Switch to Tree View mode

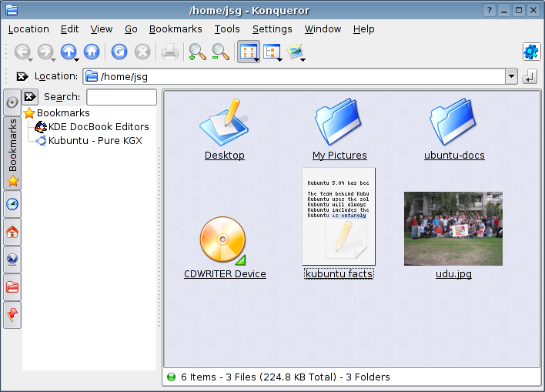pyautogui.click(x=271, y=52)
